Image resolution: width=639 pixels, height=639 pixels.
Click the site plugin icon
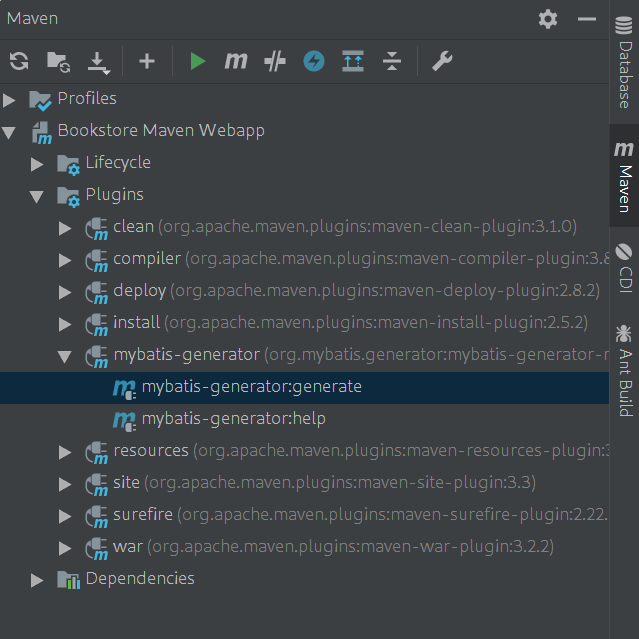(97, 485)
